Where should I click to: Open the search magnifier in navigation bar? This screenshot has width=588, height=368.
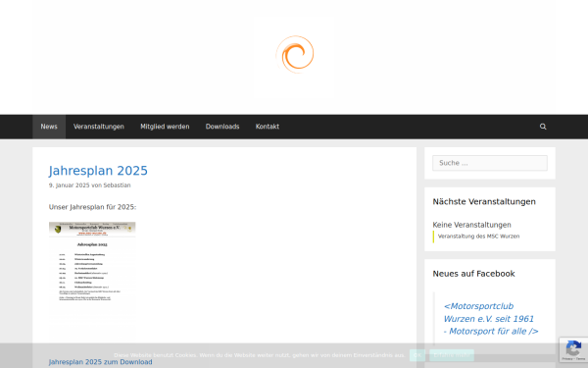(x=543, y=127)
